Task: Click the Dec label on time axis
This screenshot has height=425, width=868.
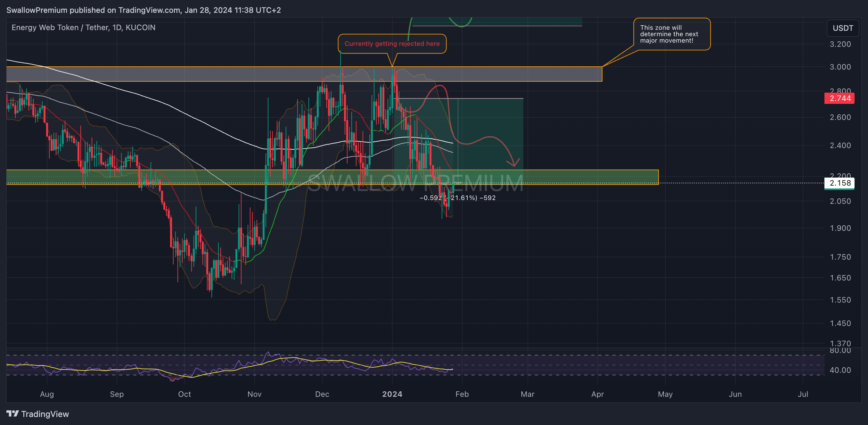Action: tap(322, 394)
